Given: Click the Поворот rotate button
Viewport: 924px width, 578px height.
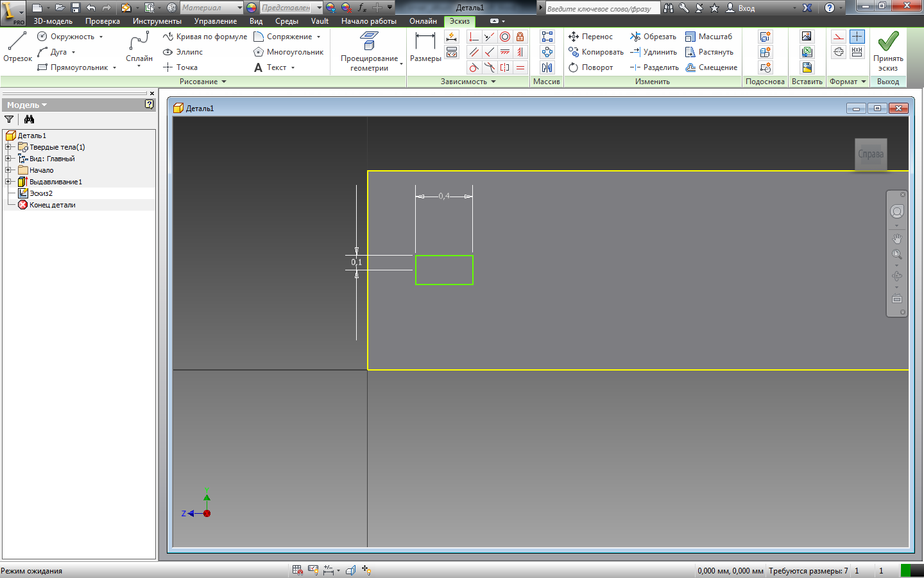Looking at the screenshot, I should (x=590, y=67).
